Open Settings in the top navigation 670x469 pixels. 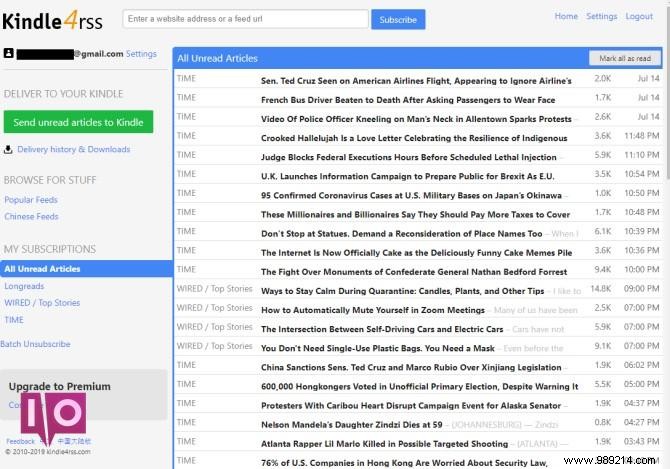tap(601, 17)
